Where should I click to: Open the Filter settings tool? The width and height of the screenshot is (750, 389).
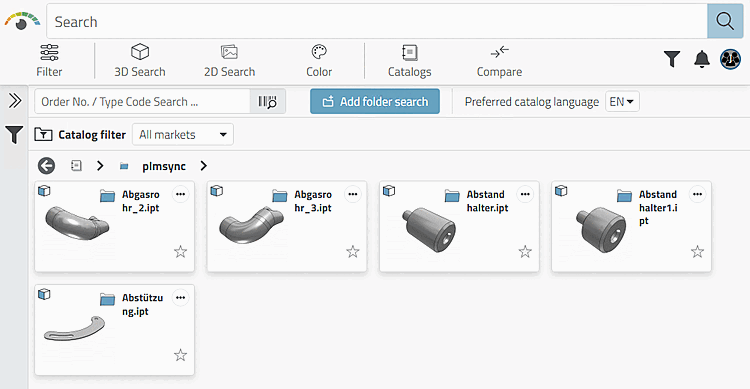click(x=49, y=61)
